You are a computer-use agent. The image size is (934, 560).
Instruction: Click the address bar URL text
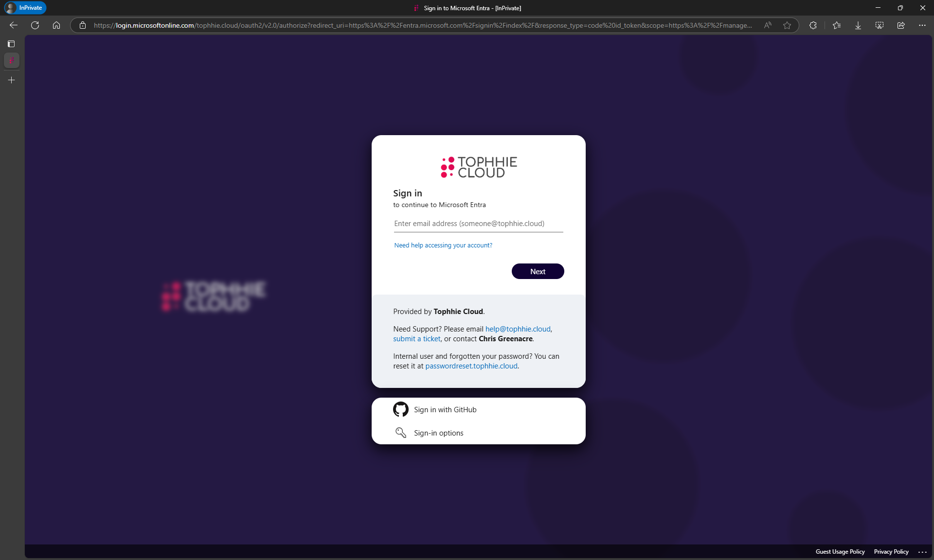pyautogui.click(x=423, y=25)
